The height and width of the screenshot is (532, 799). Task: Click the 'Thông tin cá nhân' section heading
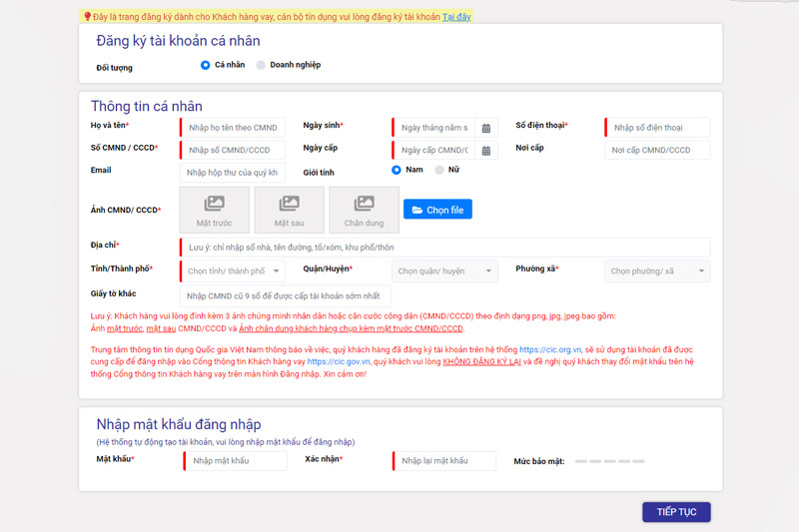tap(146, 106)
